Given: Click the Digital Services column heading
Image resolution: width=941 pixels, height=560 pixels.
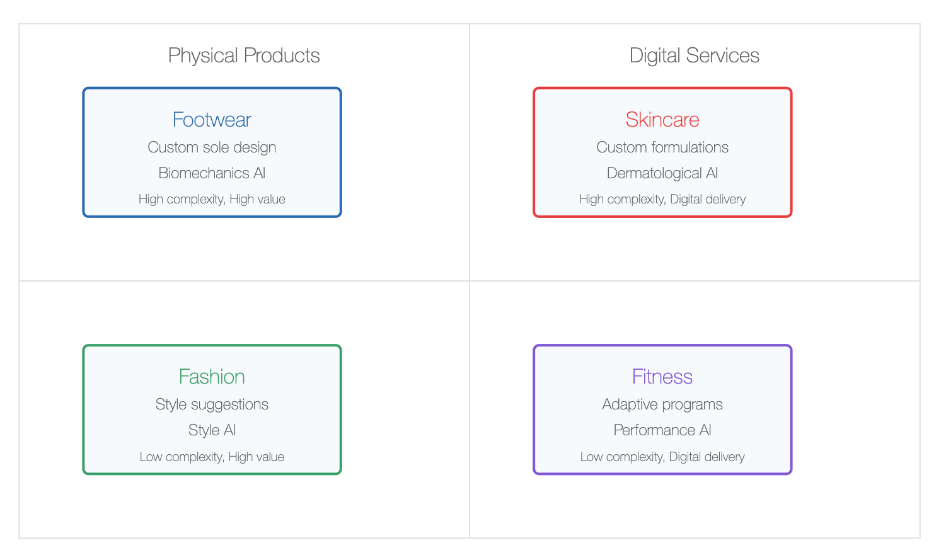Looking at the screenshot, I should [694, 55].
